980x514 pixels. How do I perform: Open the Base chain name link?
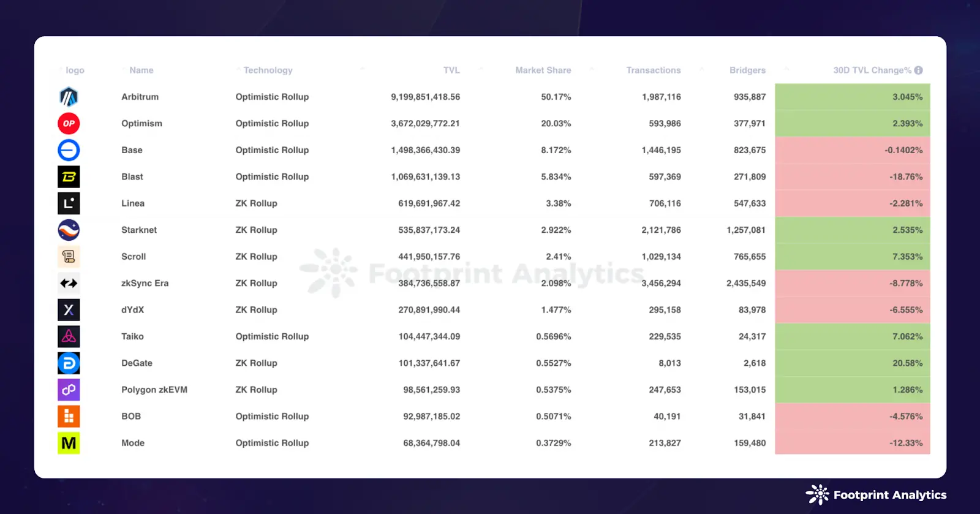132,150
